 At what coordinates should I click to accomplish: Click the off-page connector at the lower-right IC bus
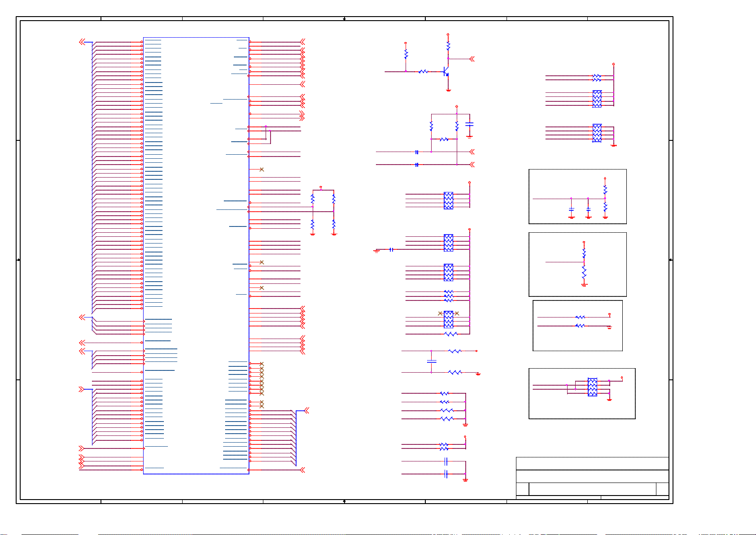(x=307, y=411)
